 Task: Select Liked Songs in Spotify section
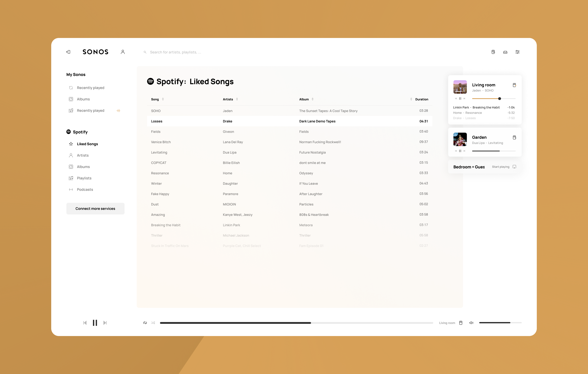83,144
